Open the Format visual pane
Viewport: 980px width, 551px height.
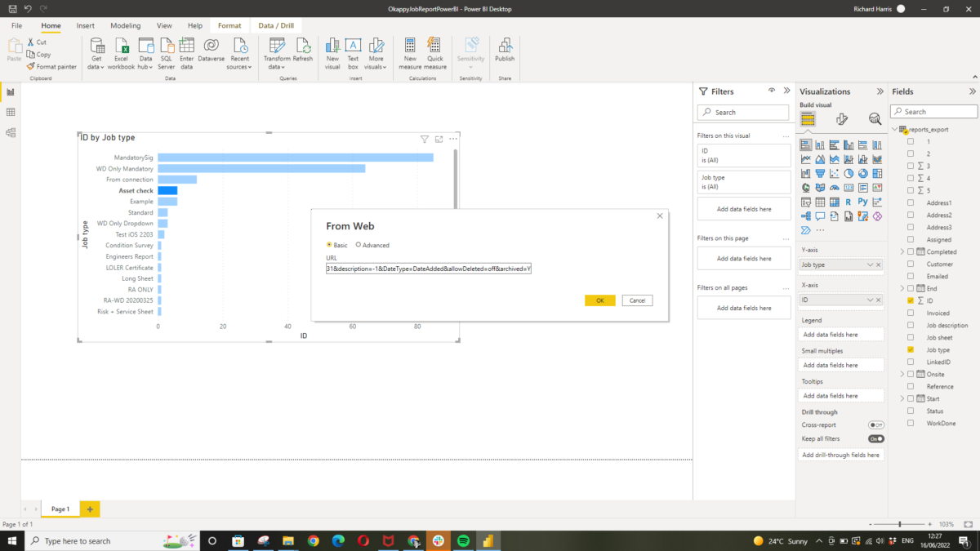pos(842,118)
